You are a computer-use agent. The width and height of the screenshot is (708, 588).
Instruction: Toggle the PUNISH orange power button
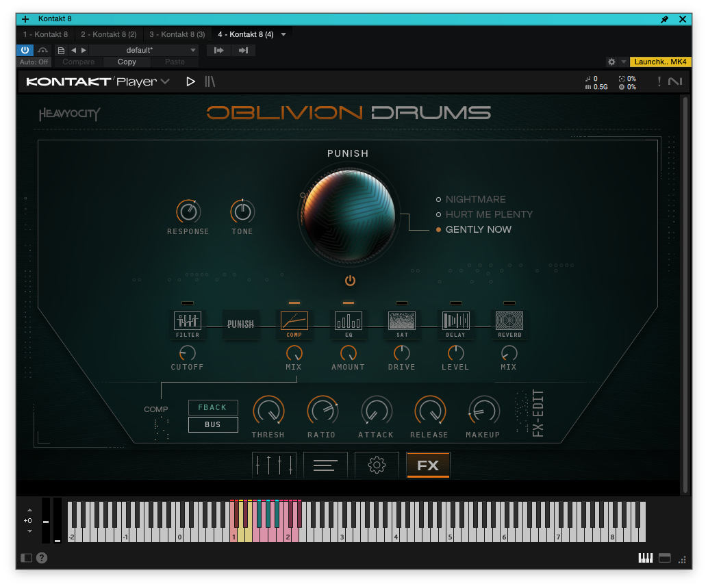350,281
